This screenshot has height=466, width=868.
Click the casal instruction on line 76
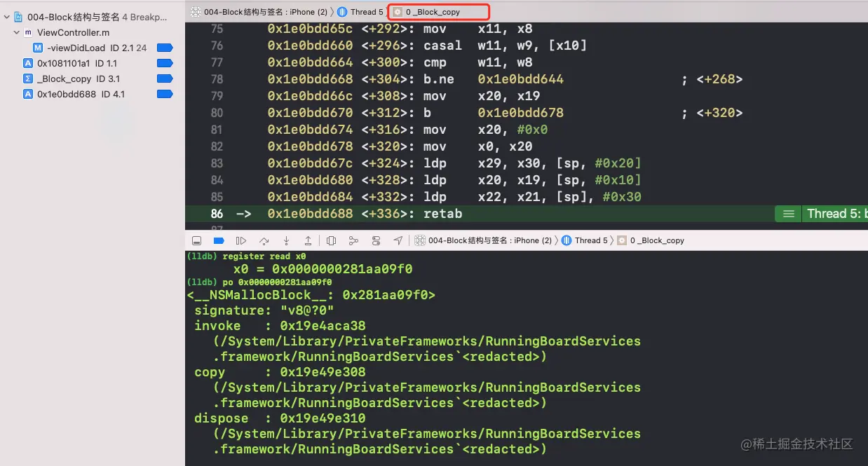coord(442,46)
